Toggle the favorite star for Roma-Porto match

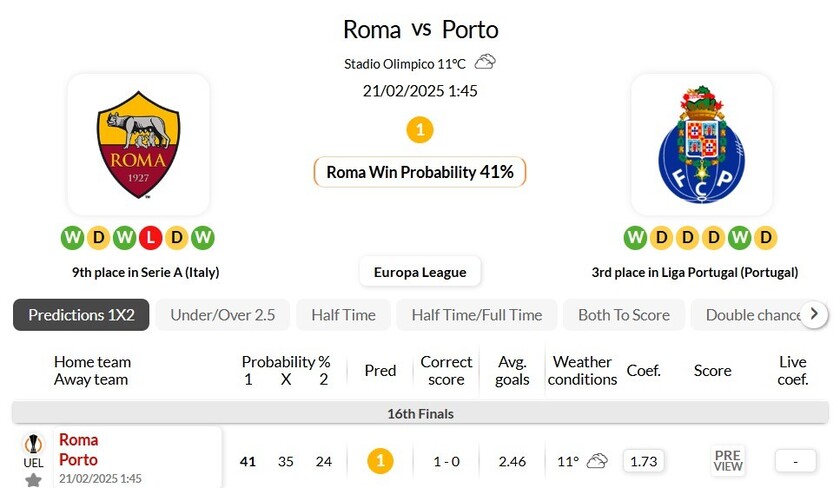(x=33, y=479)
